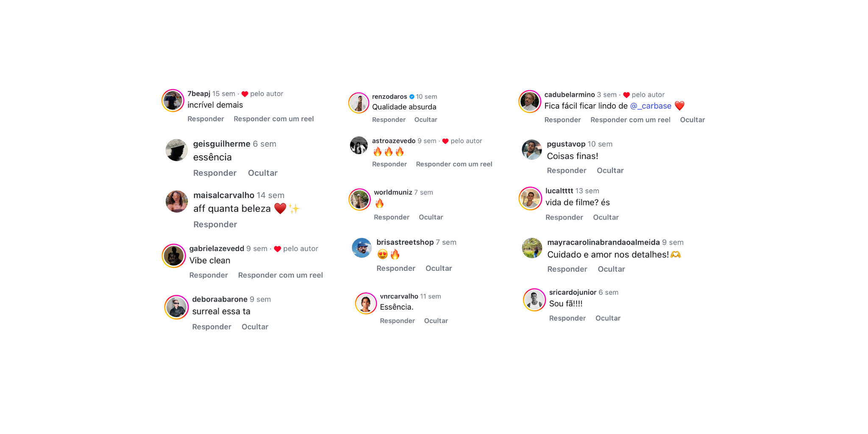
Task: Open the lucaltttt username link
Action: point(559,191)
